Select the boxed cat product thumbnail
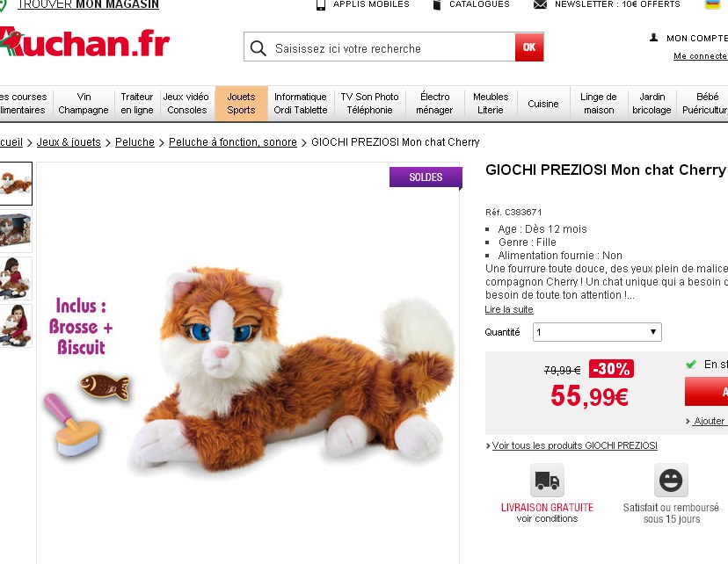Screen dimensions: 728x564 coord(15,231)
